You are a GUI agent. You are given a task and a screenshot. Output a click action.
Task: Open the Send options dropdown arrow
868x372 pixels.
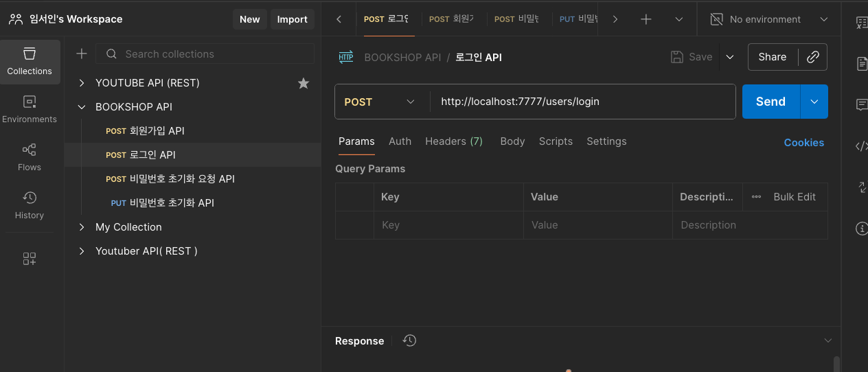click(x=814, y=102)
